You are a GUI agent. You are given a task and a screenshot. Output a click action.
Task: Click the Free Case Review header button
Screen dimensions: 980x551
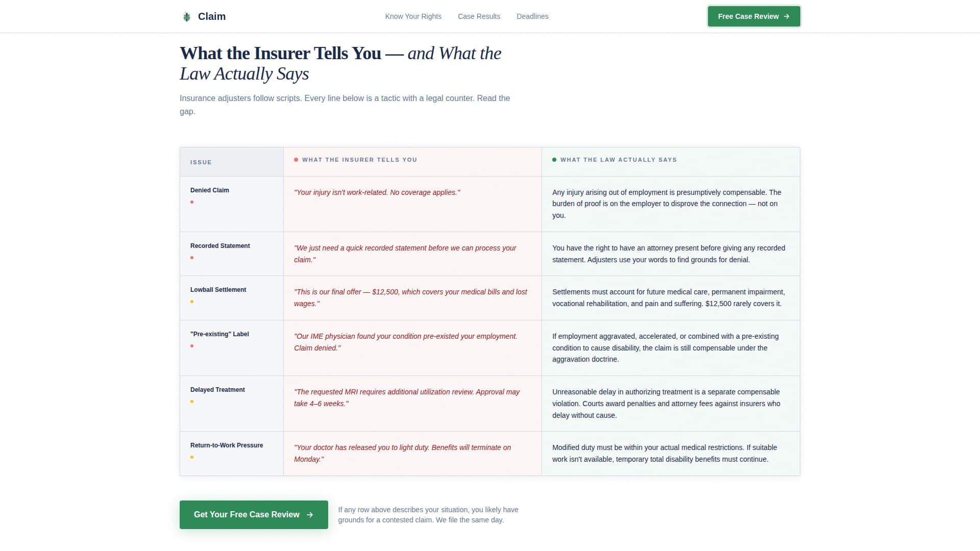coord(753,16)
